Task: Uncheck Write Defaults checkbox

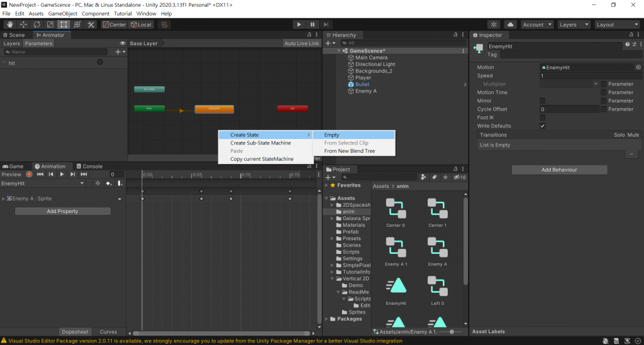Action: (542, 126)
